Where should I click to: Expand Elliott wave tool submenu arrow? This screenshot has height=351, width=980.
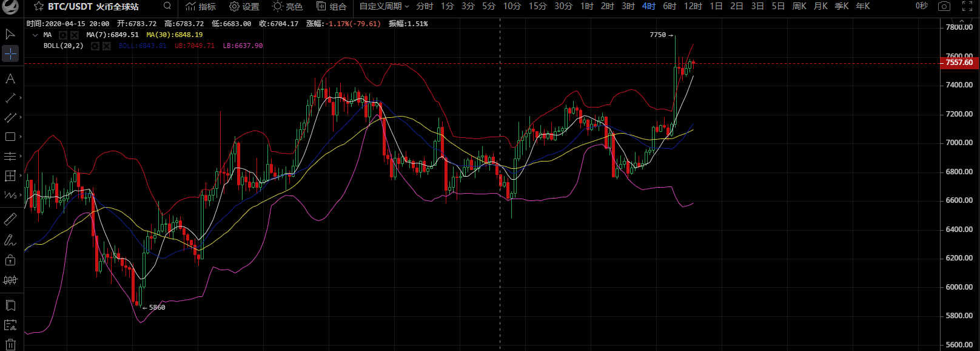tap(21, 195)
